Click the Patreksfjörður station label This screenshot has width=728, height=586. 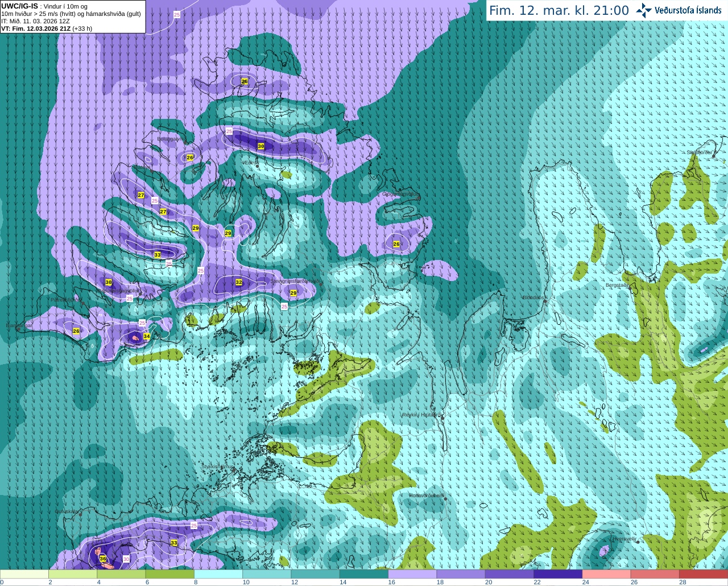click(x=66, y=299)
